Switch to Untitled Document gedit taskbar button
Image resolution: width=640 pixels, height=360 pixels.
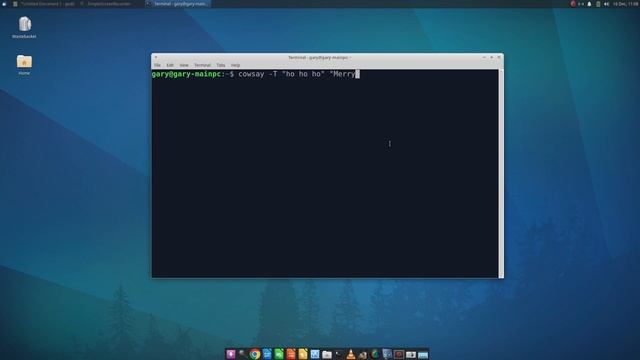(x=44, y=4)
